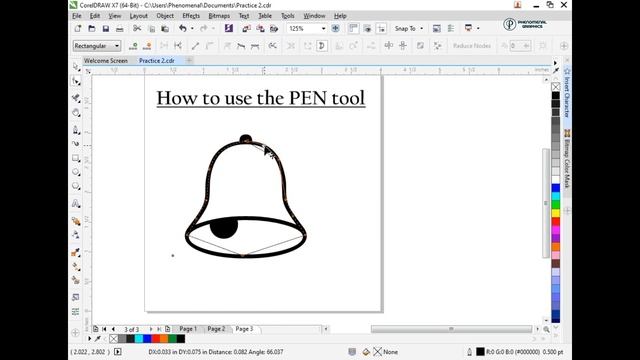Expand status bar coordinates flyout arrow
640x360 pixels.
[118, 351]
